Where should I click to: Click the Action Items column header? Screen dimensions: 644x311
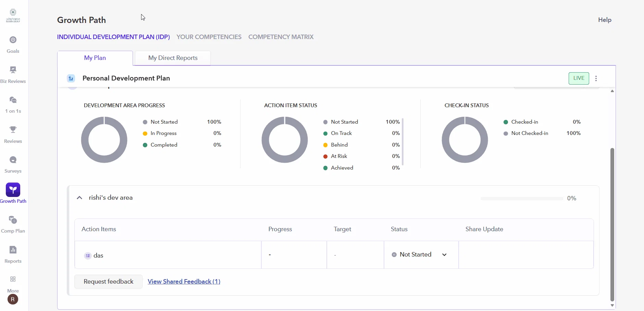(x=99, y=229)
